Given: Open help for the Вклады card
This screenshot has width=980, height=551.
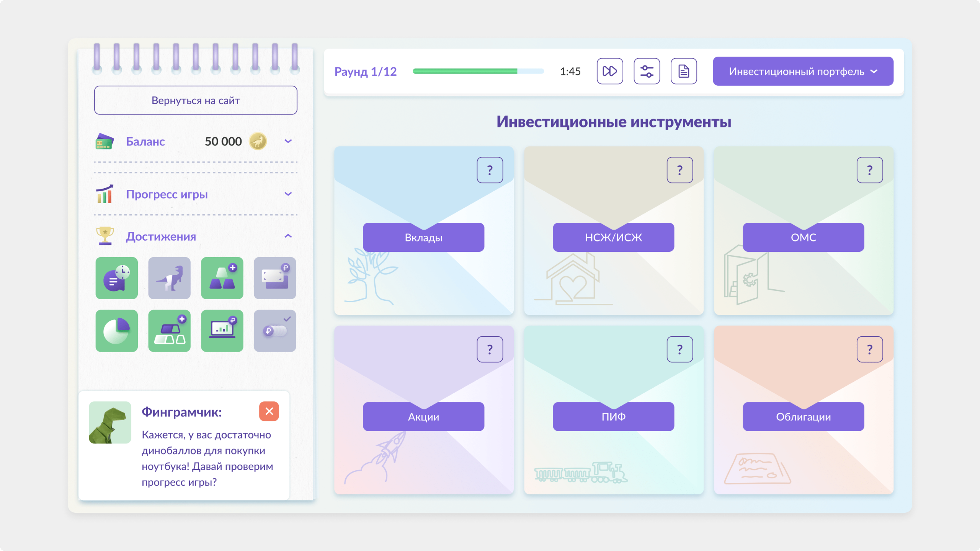Looking at the screenshot, I should 490,170.
